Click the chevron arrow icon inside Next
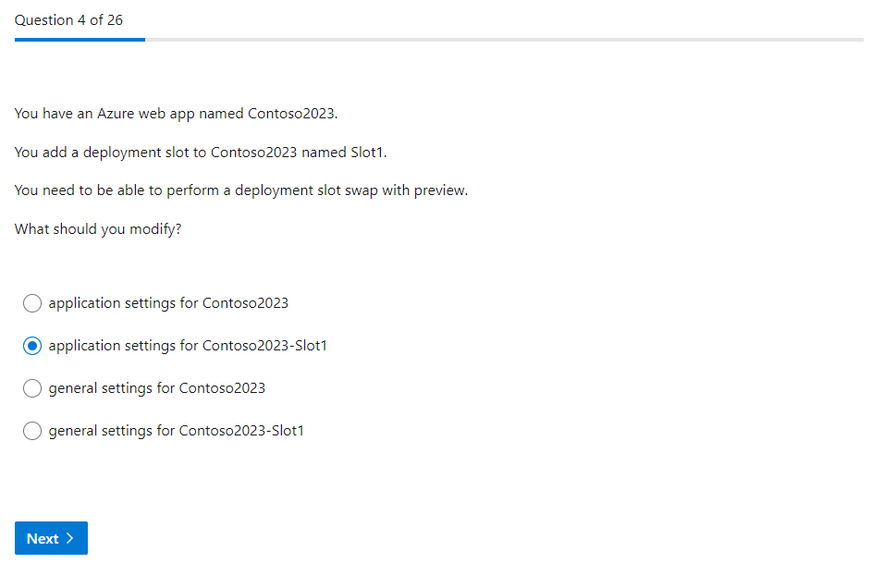The image size is (871, 588). coord(70,539)
